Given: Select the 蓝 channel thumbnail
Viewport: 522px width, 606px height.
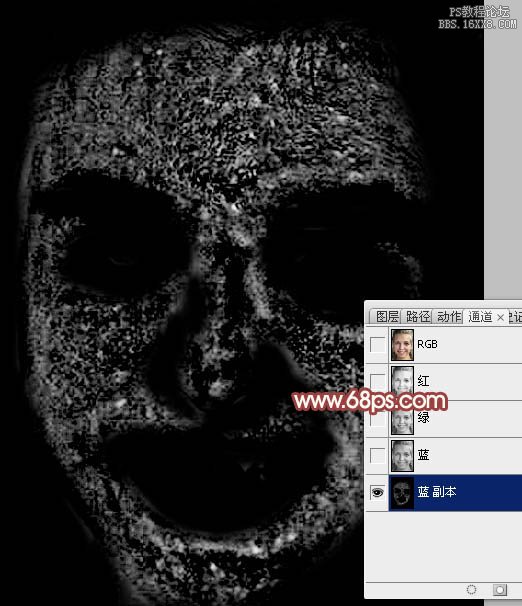Looking at the screenshot, I should click(x=402, y=456).
